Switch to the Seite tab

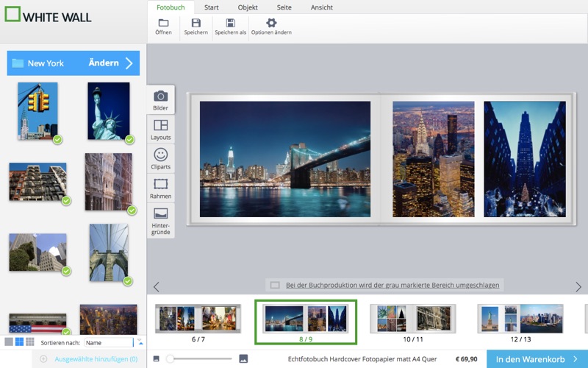tap(284, 7)
